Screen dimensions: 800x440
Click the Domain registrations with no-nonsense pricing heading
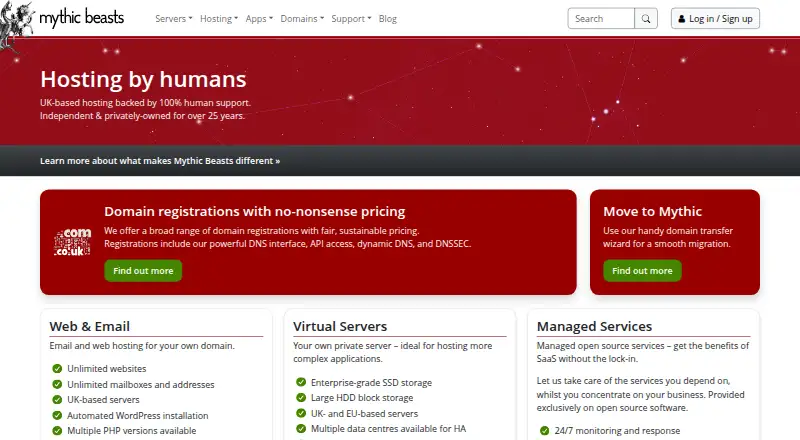point(255,211)
